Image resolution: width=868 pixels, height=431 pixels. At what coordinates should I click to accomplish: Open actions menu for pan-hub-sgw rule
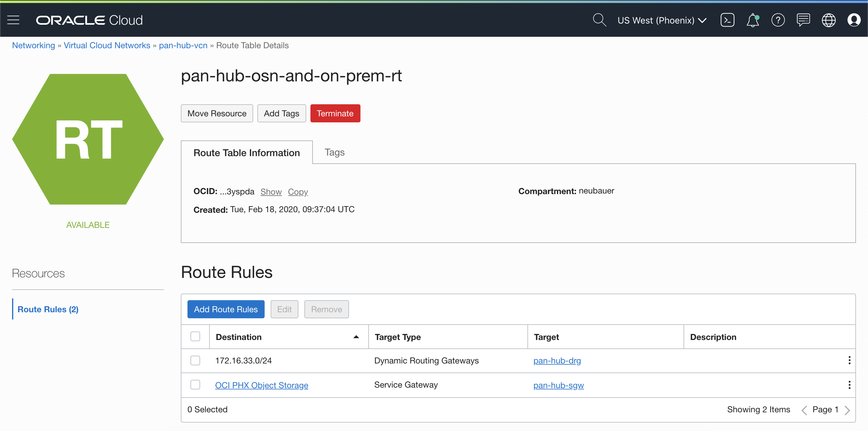[x=849, y=385]
